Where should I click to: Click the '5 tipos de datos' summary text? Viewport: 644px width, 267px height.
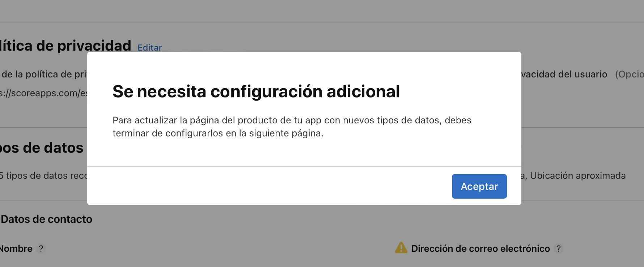coord(43,175)
